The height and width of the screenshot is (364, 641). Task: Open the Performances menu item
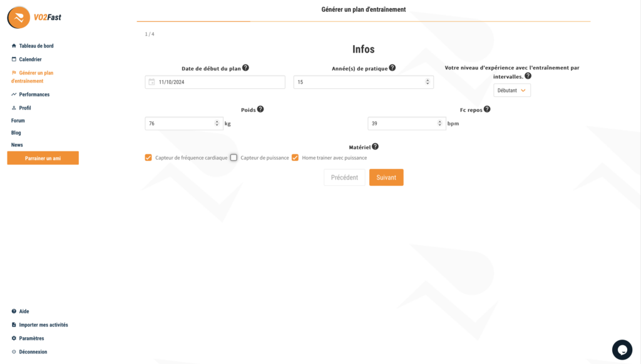click(34, 94)
